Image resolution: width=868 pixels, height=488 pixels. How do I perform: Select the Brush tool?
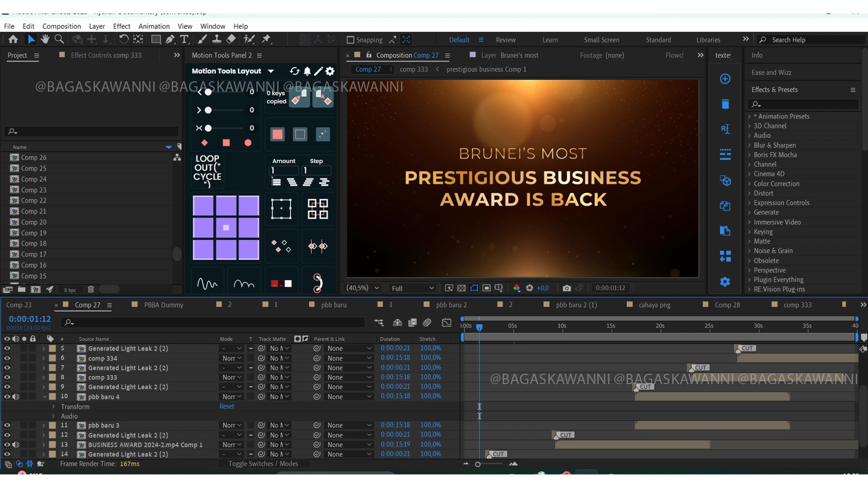point(203,39)
